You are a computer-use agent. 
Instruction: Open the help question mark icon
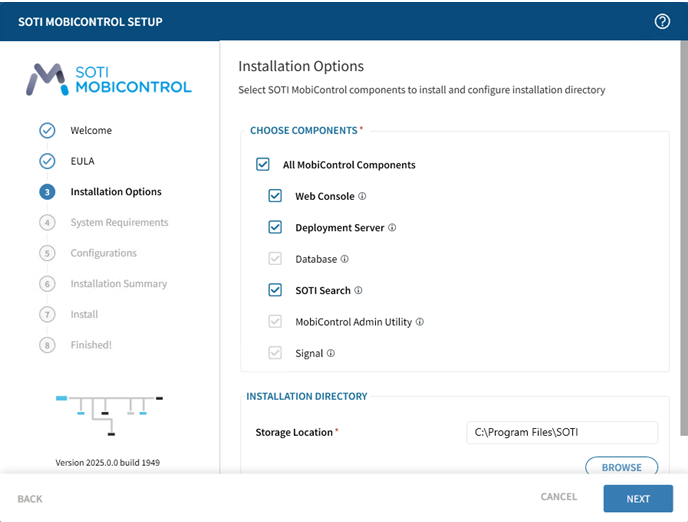pyautogui.click(x=662, y=21)
